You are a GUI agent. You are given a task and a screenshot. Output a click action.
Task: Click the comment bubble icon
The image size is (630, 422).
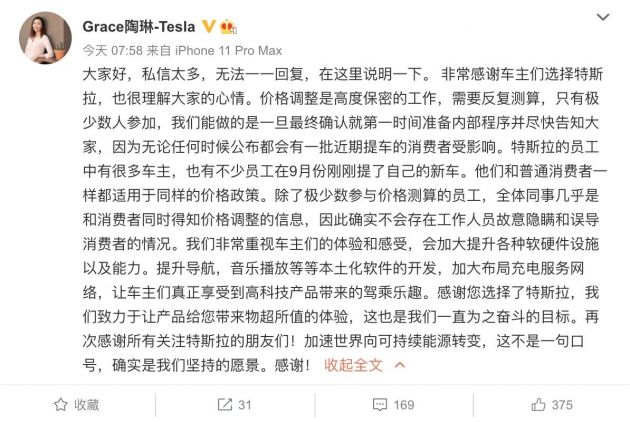point(378,405)
